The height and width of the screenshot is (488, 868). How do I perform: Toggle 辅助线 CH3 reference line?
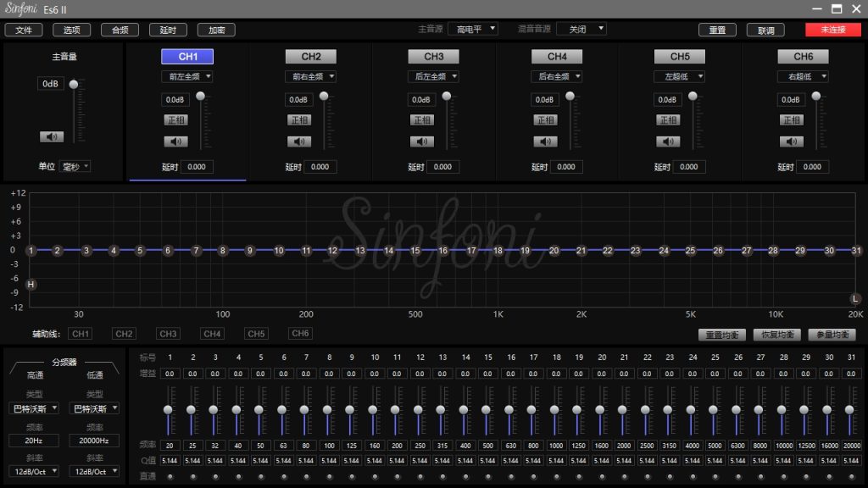(168, 334)
